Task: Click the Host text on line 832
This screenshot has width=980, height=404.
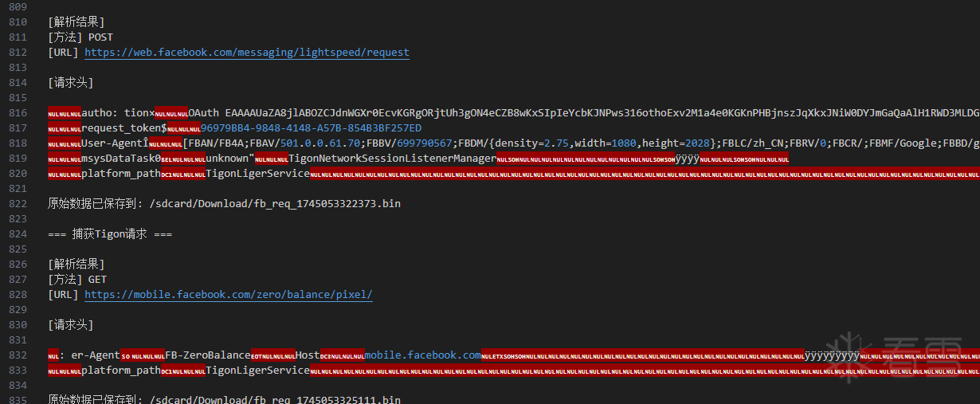Action: coord(308,355)
